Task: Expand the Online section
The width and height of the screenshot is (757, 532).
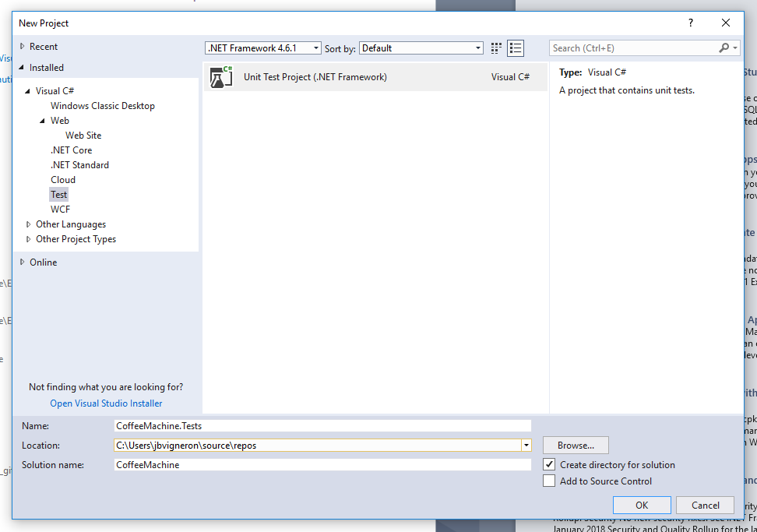Action: pyautogui.click(x=23, y=262)
